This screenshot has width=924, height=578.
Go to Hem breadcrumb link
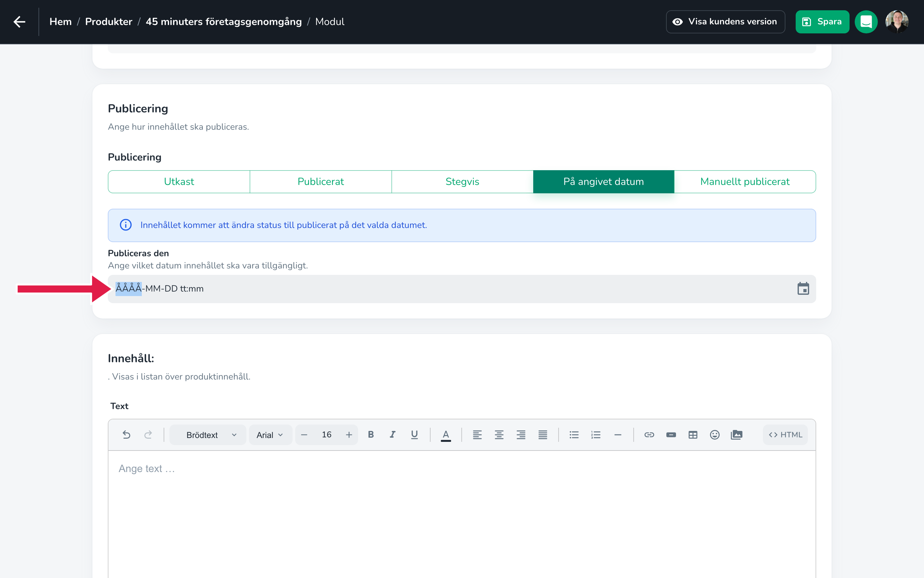pos(61,22)
